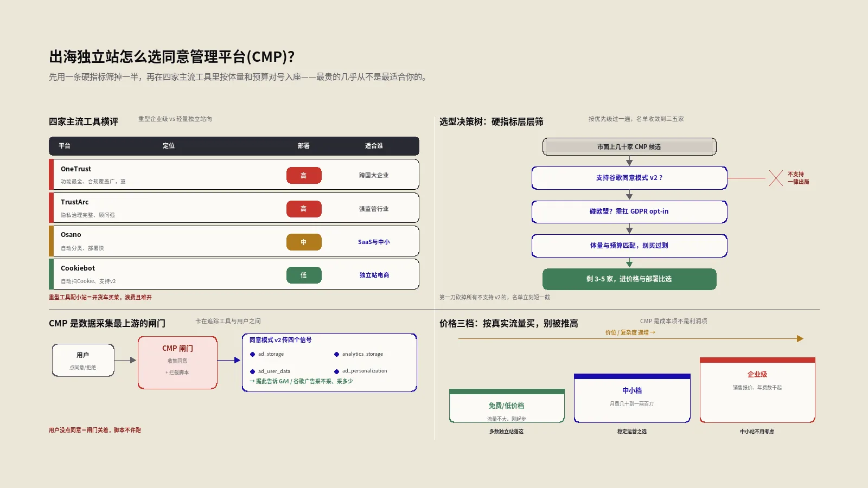
Task: Click the footnote '用户没点同意=闸门关着，脚本不许跑'
Action: (x=95, y=431)
